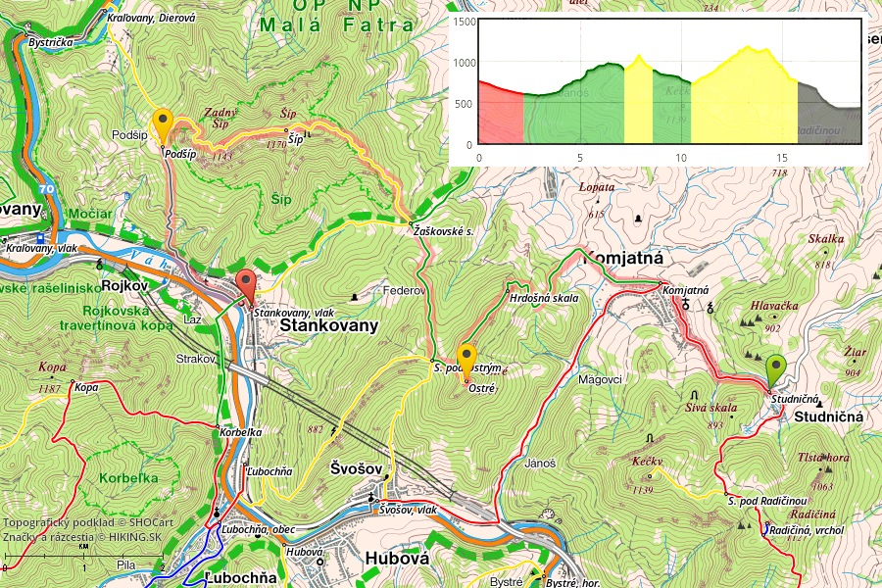Click the train station icon at Kraľovany, vlak
The image size is (882, 588).
(39, 237)
